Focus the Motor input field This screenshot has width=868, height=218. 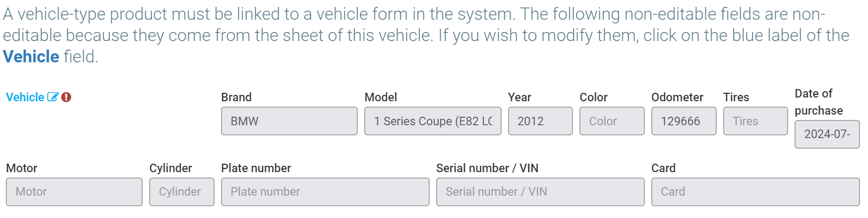coord(74,192)
